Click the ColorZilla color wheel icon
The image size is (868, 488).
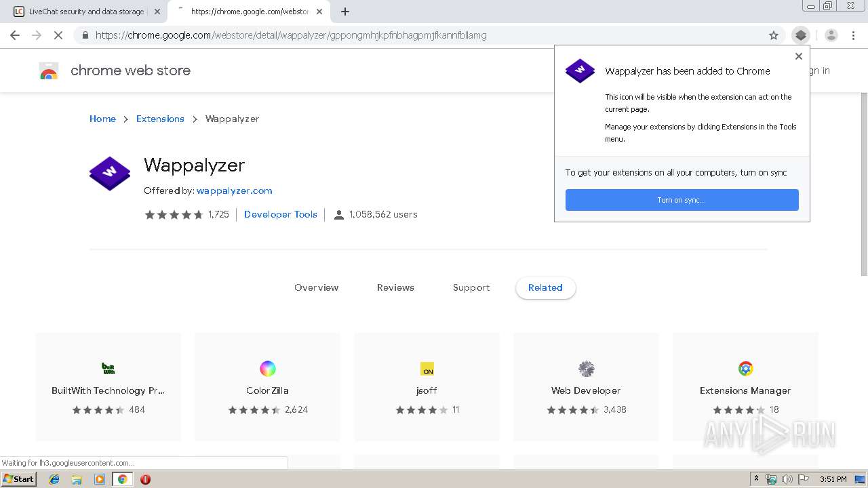click(268, 369)
